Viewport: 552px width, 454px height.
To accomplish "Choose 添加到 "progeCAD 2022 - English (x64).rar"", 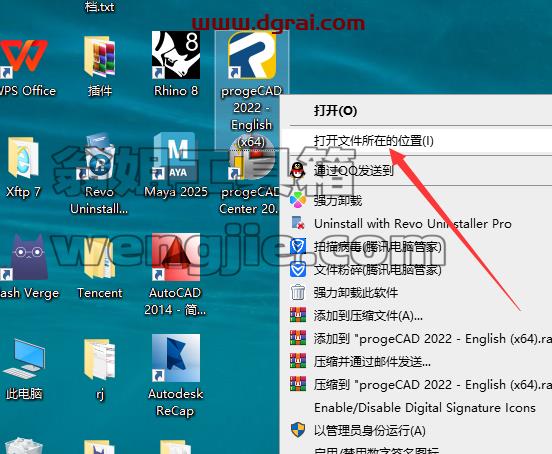I will (x=416, y=339).
